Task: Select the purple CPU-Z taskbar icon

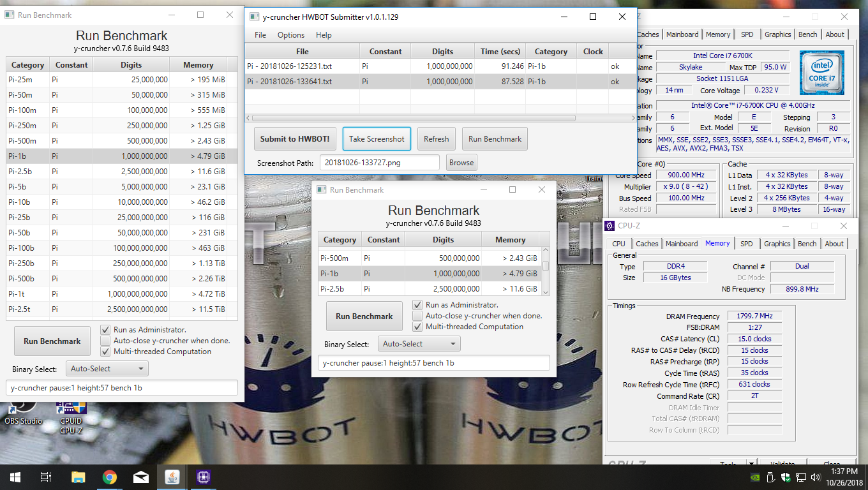Action: tap(203, 477)
